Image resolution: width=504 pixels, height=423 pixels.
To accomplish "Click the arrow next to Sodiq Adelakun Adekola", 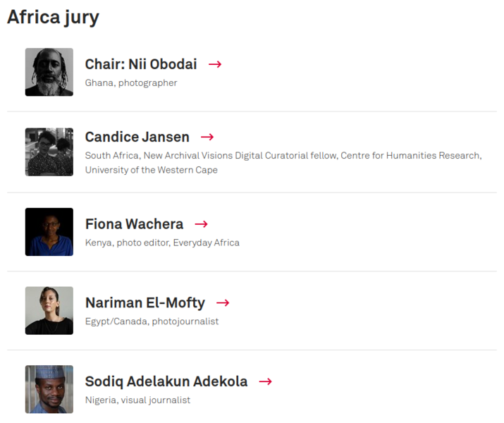I will (x=265, y=381).
